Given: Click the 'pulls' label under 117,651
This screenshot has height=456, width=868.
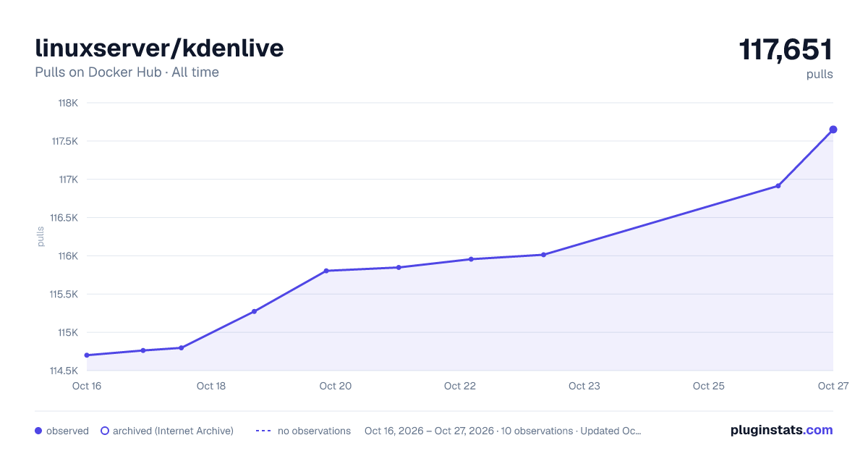Looking at the screenshot, I should point(820,74).
